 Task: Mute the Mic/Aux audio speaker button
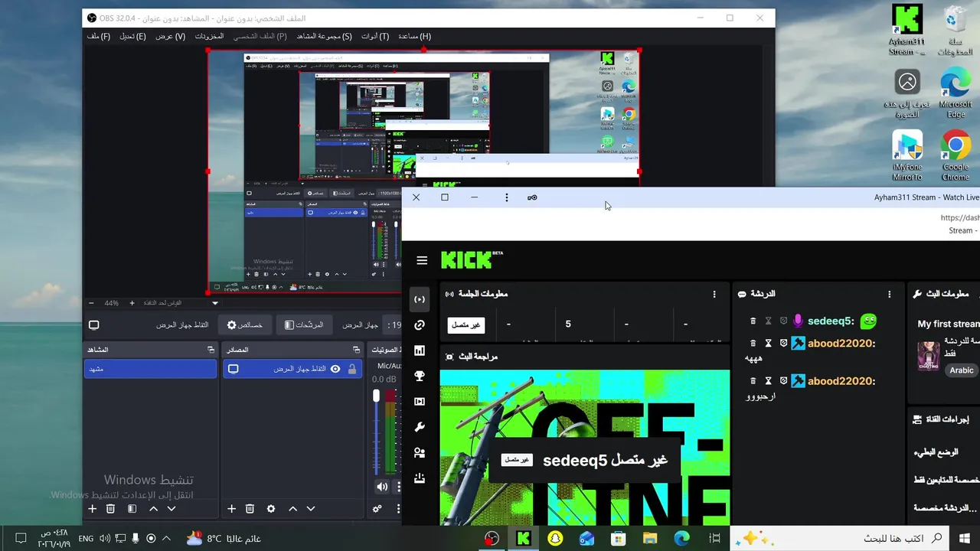point(382,487)
